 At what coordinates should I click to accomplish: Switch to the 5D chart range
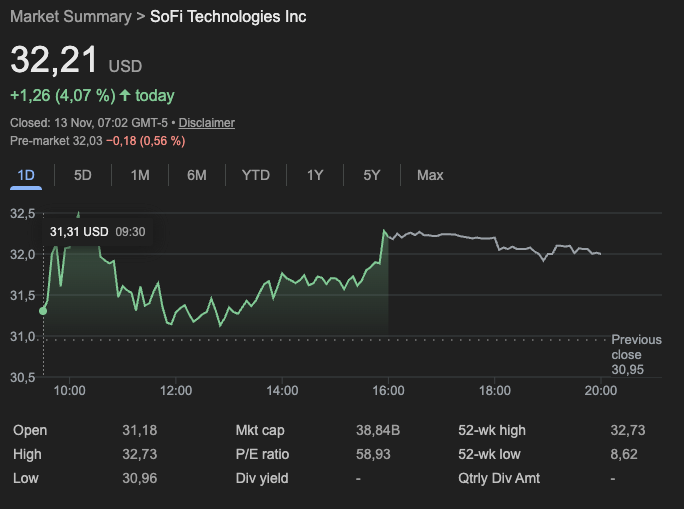pos(83,175)
